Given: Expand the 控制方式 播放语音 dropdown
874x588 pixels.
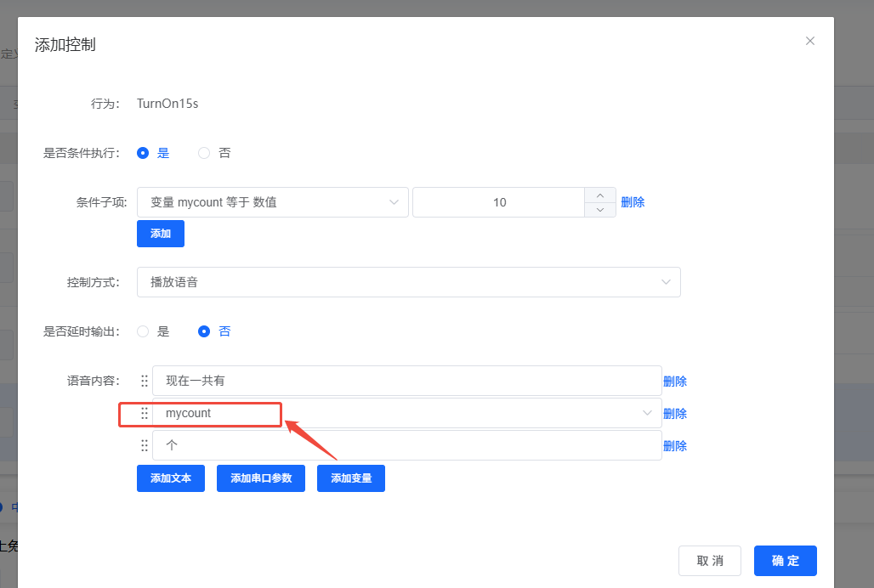Looking at the screenshot, I should (408, 282).
